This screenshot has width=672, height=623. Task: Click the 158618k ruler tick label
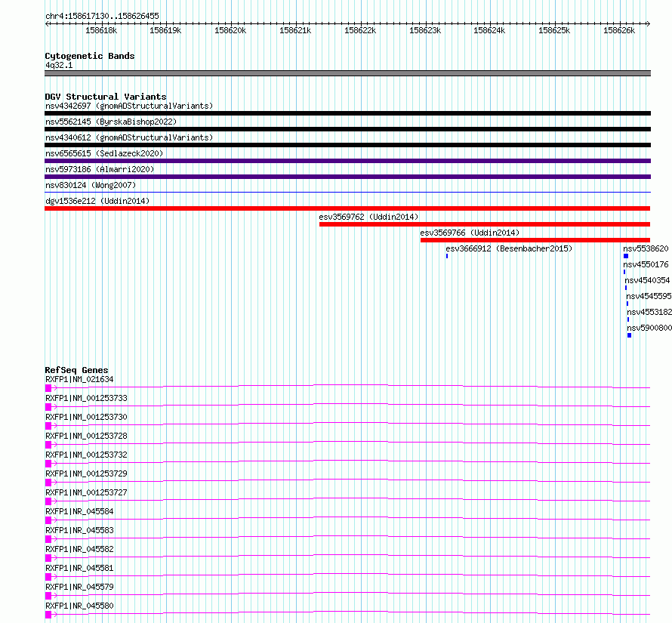tap(101, 30)
